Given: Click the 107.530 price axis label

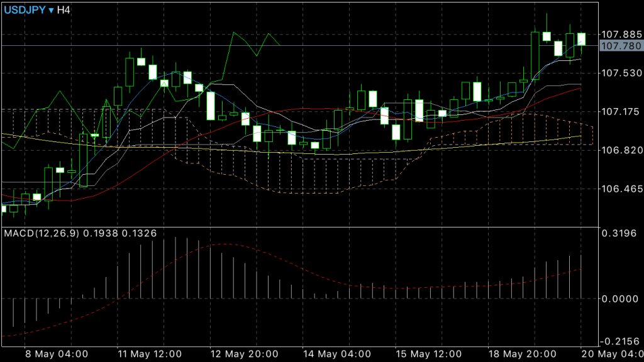Looking at the screenshot, I should point(621,73).
